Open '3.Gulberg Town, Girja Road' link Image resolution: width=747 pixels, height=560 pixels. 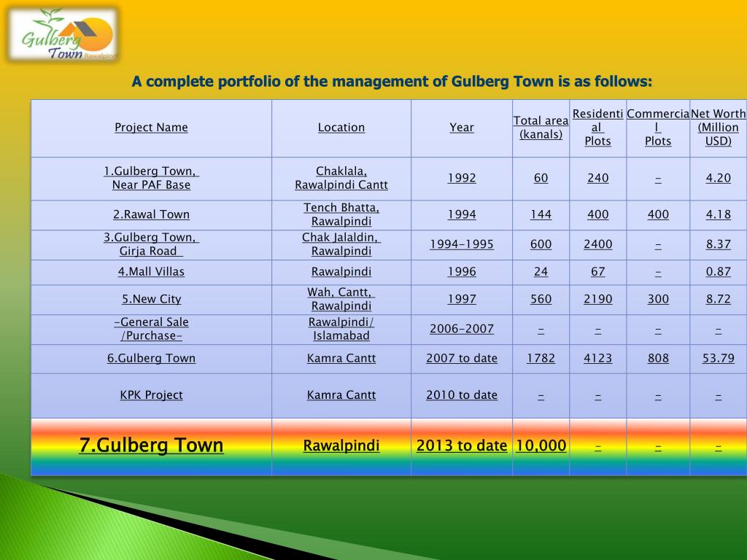coord(151,244)
